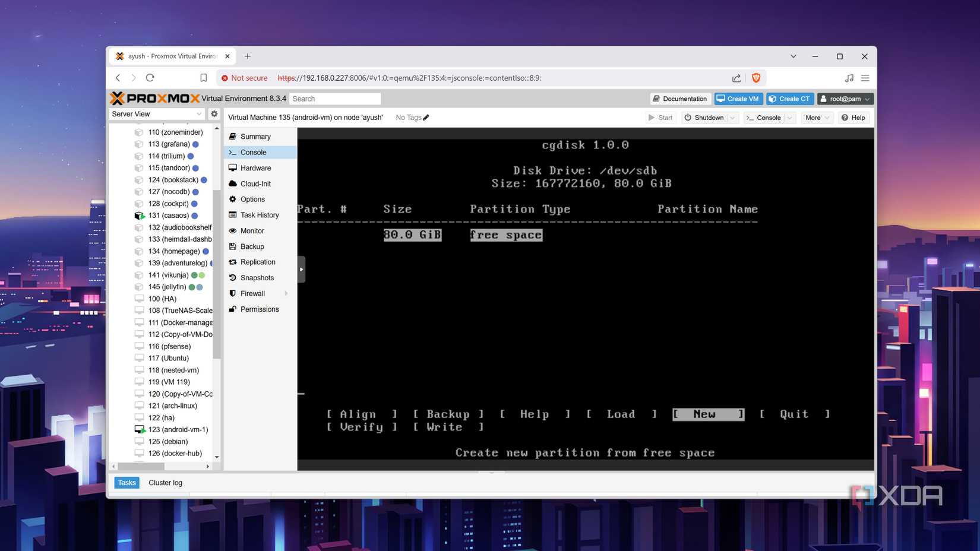Screen dimensions: 980x551
Task: Edit tags using the pencil icon
Action: [x=426, y=117]
